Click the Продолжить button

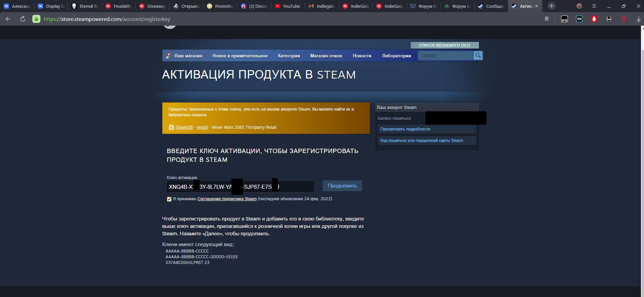[342, 186]
